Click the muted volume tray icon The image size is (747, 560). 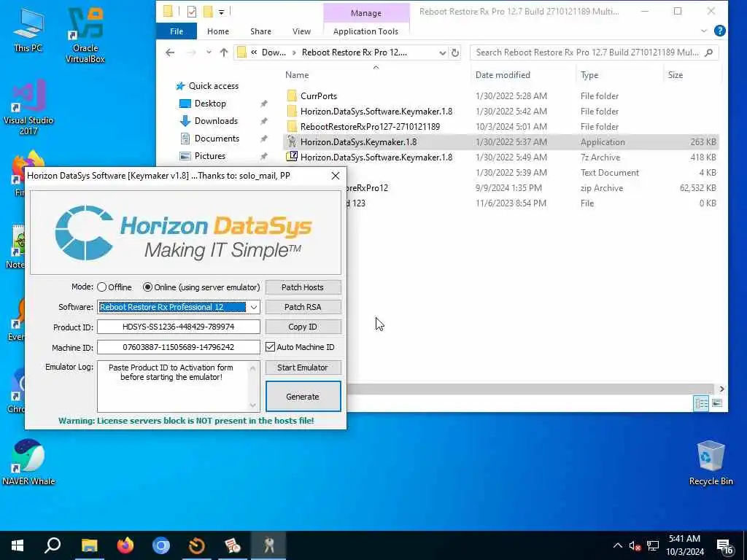point(635,545)
